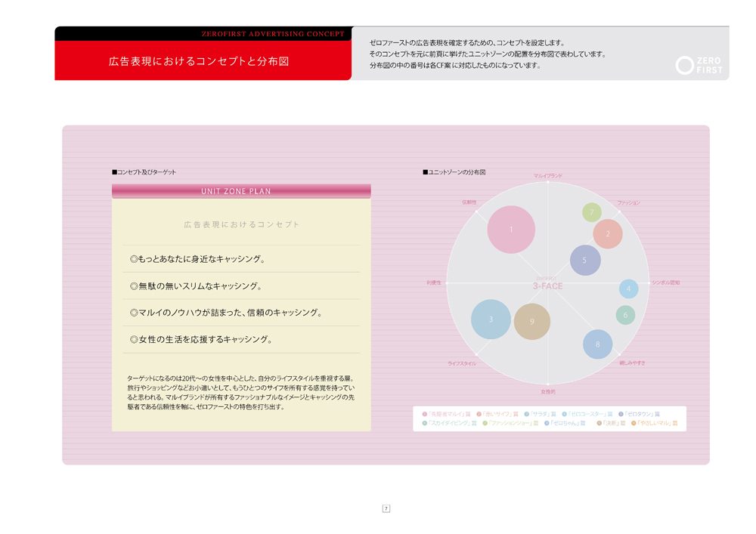This screenshot has width=756, height=534.
Task: Click the ライフスタイル axis label
Action: (462, 363)
